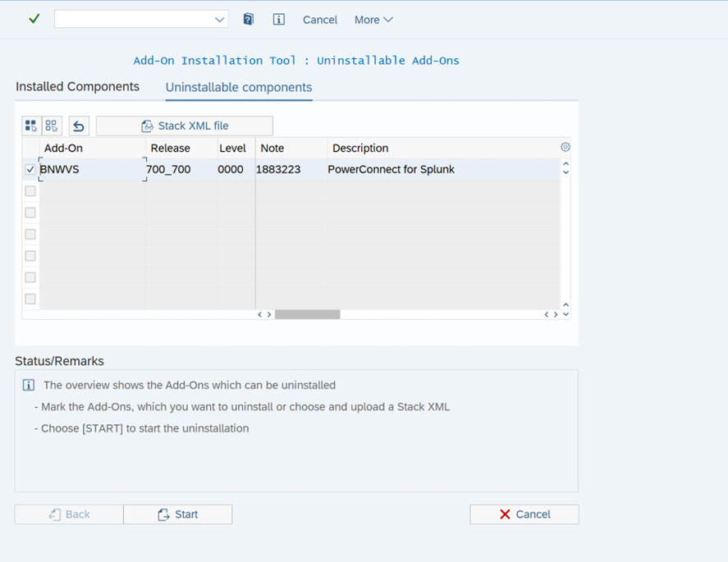Uncheck the BNWVS add-on checkbox
Image resolution: width=728 pixels, height=562 pixels.
point(30,170)
